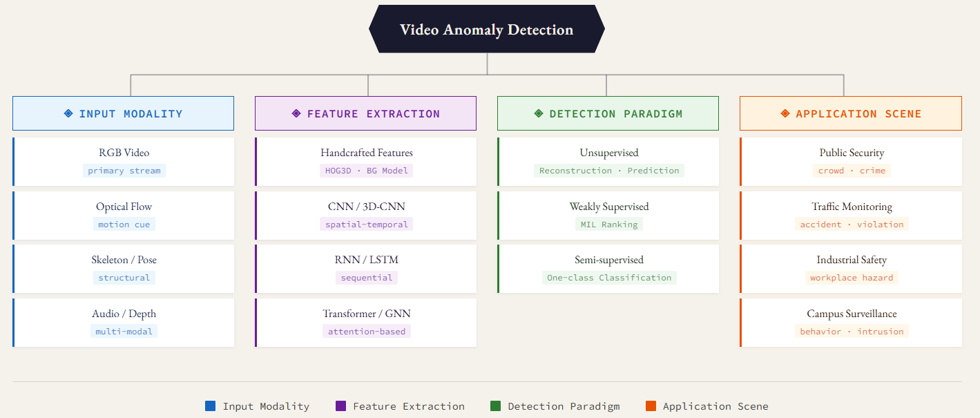Click the "spatial-temporal" tag under CNN
980x418 pixels.
coord(367,225)
